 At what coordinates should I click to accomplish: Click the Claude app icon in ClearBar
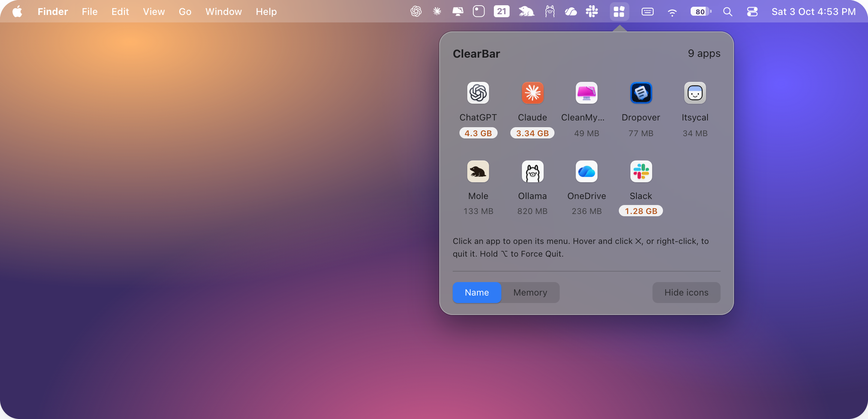(532, 93)
